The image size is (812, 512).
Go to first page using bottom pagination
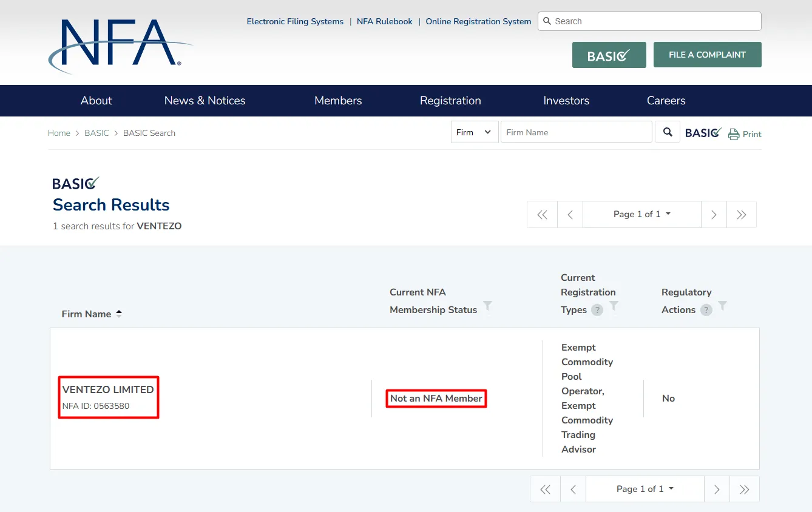click(x=545, y=489)
